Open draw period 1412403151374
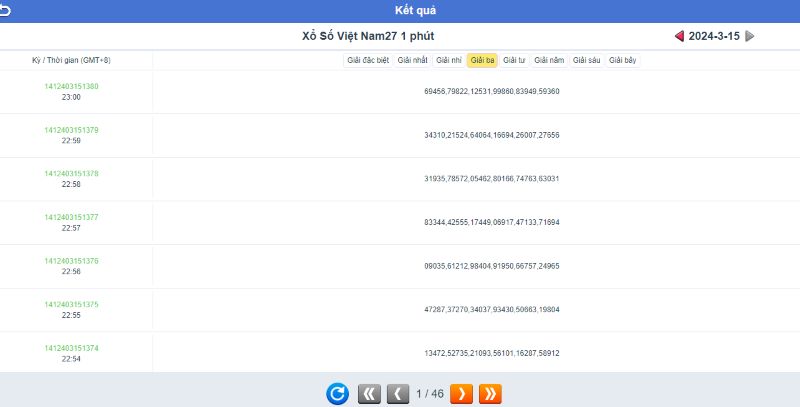Screen dimensions: 800x407 [x=71, y=348]
